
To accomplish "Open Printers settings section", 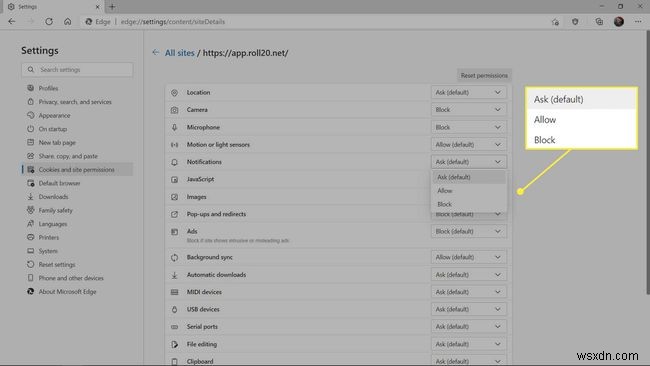I will click(x=77, y=238).
